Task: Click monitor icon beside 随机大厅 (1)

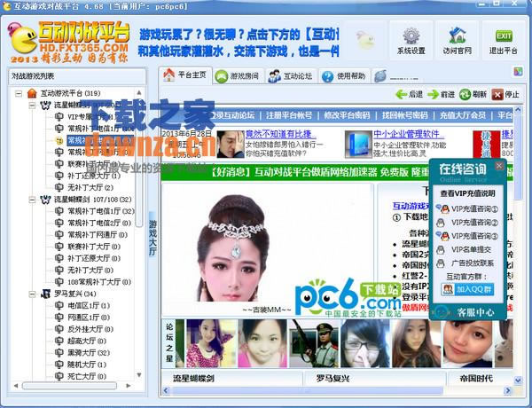Action: coord(59,365)
